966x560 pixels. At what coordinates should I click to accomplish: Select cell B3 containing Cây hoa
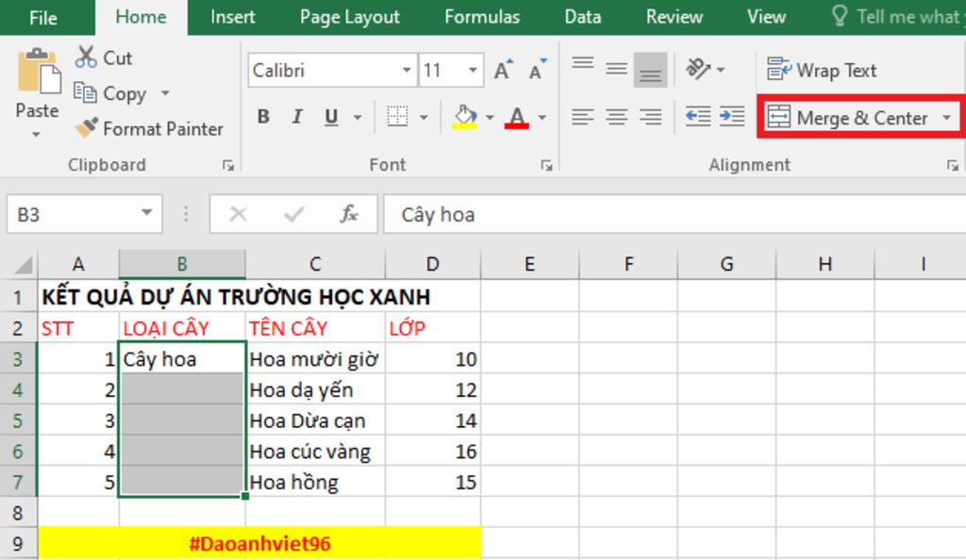click(x=182, y=359)
